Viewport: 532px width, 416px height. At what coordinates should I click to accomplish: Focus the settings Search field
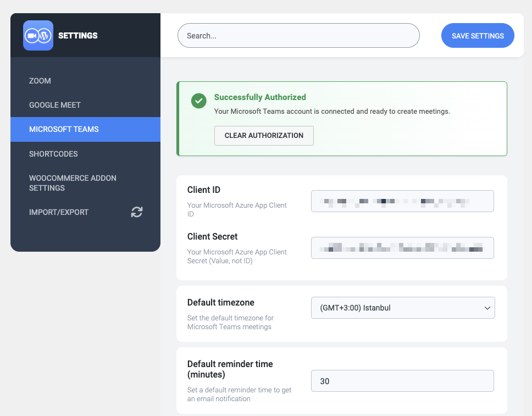298,36
